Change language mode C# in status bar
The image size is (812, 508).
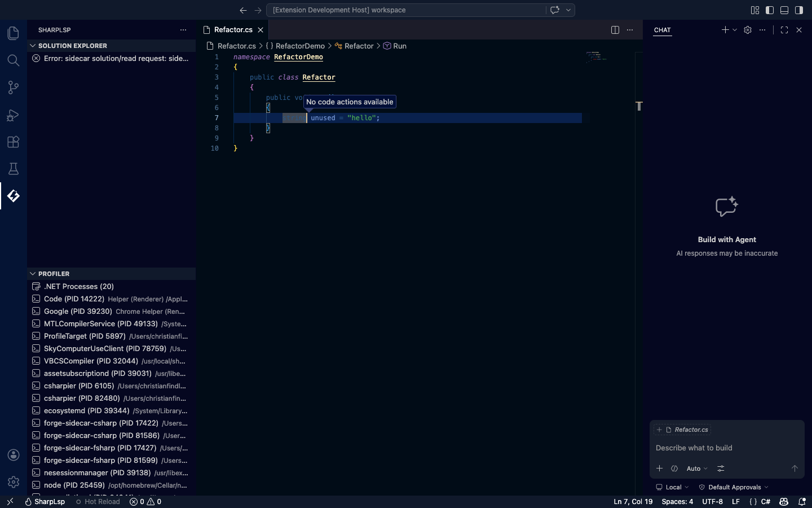(x=766, y=501)
